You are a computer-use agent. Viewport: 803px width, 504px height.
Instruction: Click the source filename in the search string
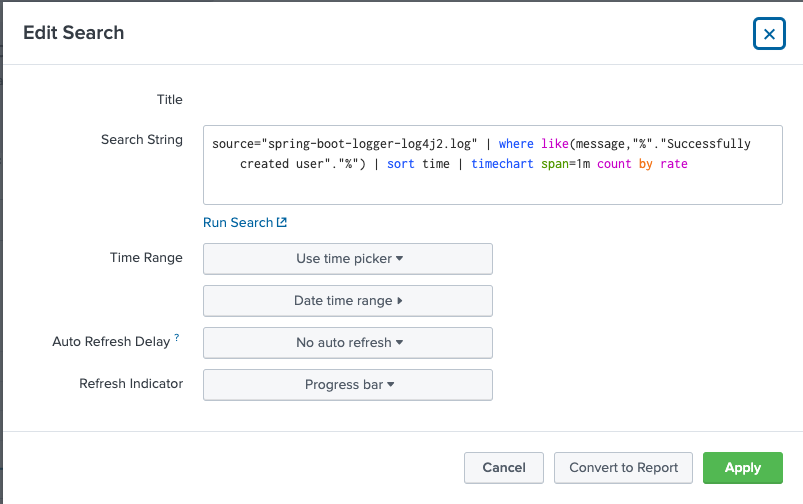pos(364,144)
